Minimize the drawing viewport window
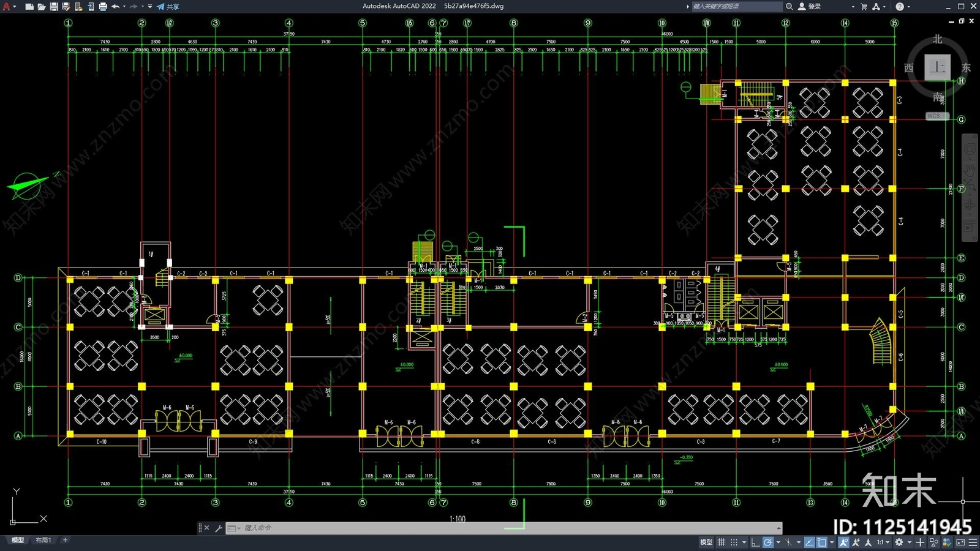Screen dimensions: 980x551 point(951,21)
